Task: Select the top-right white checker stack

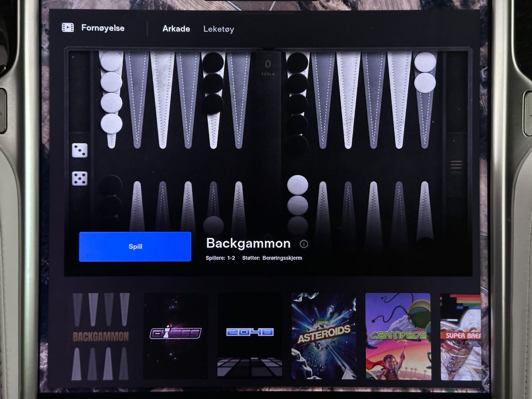Action: tap(425, 72)
